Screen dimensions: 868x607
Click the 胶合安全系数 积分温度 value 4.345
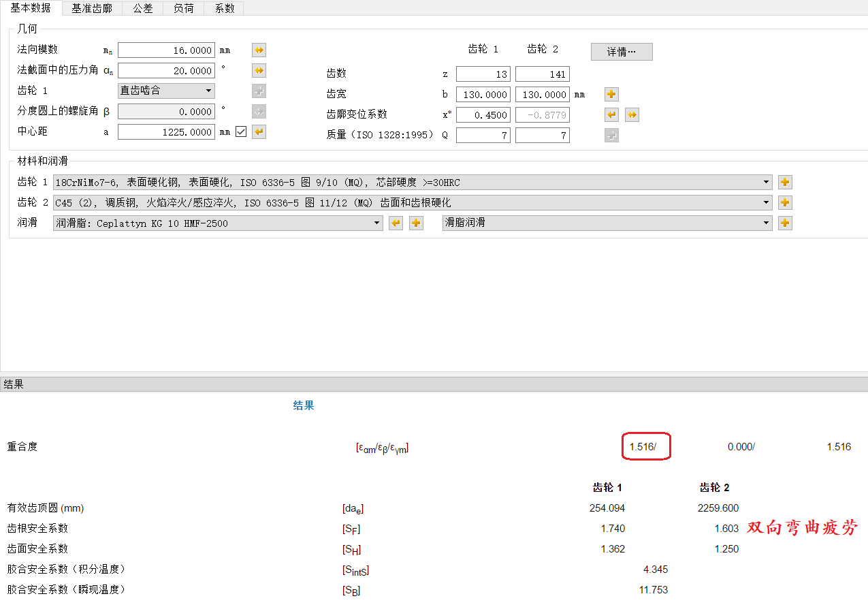(656, 570)
